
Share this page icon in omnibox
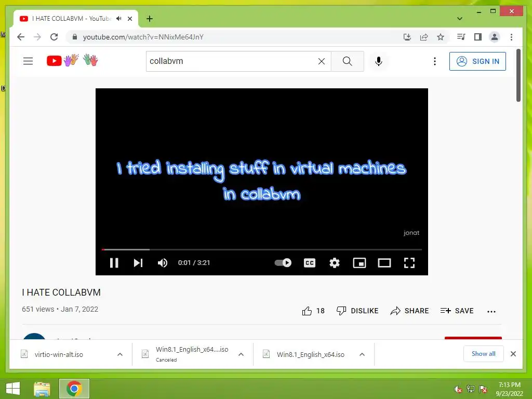[x=424, y=37]
